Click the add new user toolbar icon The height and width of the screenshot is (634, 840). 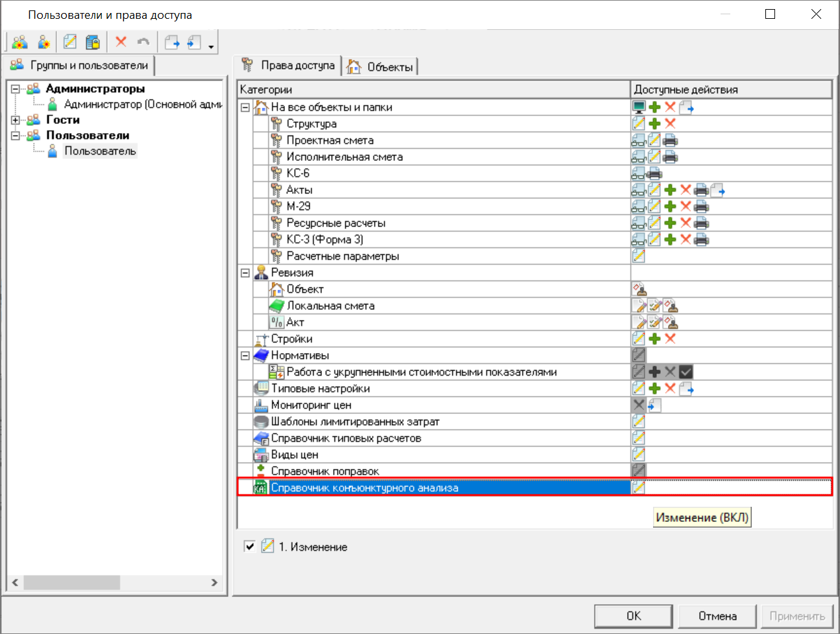coord(43,43)
